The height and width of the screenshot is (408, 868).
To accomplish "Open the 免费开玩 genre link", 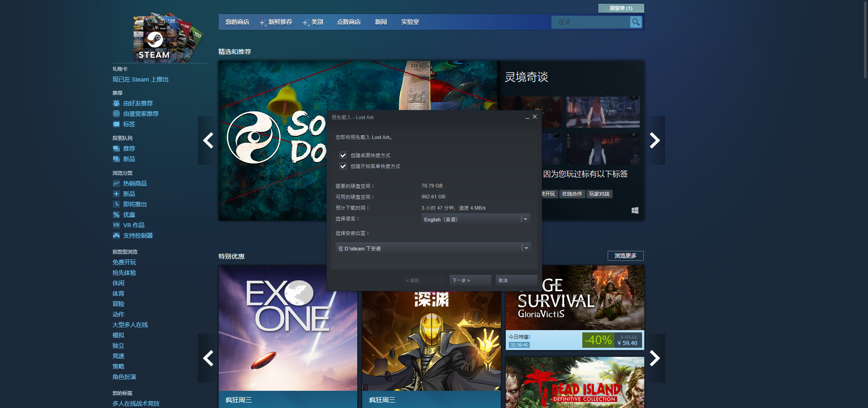I will point(124,262).
